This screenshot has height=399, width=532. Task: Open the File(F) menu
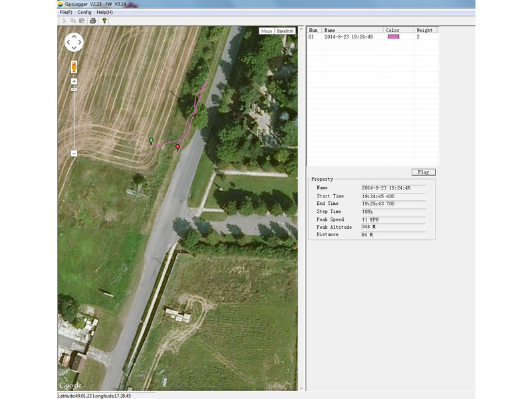[66, 12]
